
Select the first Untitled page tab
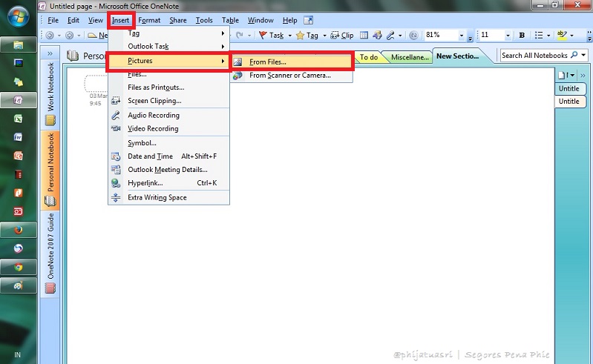click(569, 88)
